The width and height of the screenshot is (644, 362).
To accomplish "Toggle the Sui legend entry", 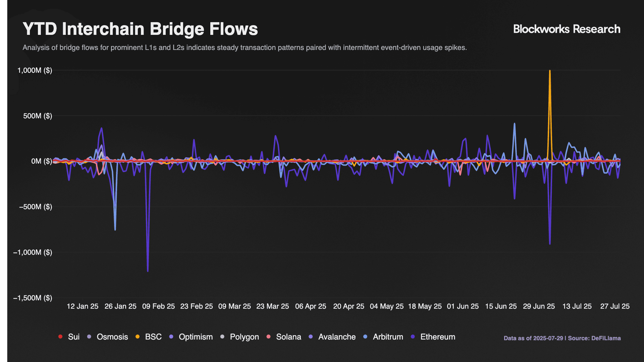I will tap(73, 337).
